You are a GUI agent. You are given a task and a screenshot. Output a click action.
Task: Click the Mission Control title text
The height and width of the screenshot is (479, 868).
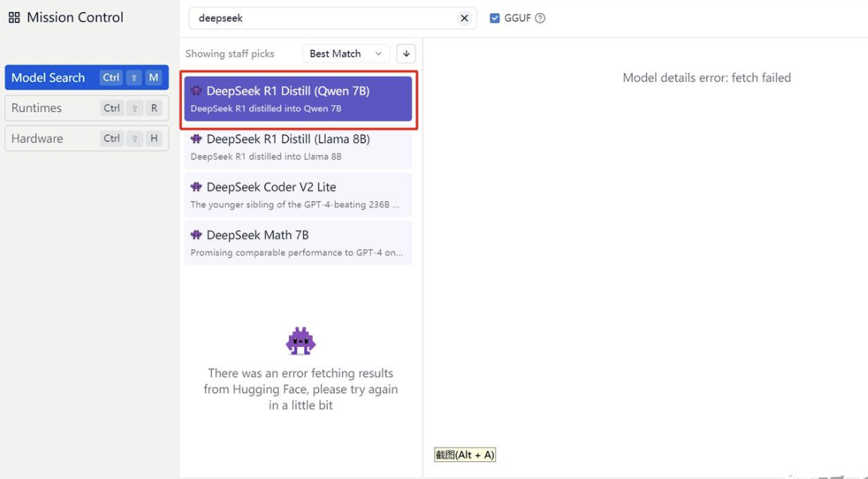pyautogui.click(x=75, y=18)
